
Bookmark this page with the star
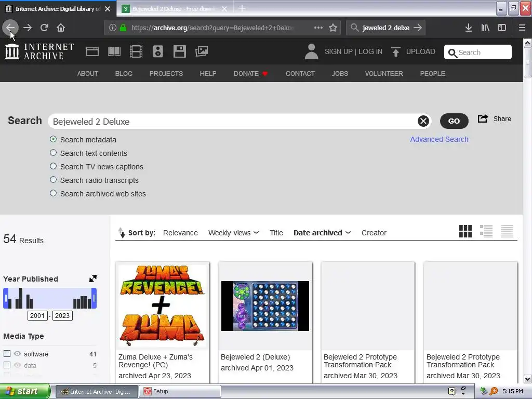[333, 28]
